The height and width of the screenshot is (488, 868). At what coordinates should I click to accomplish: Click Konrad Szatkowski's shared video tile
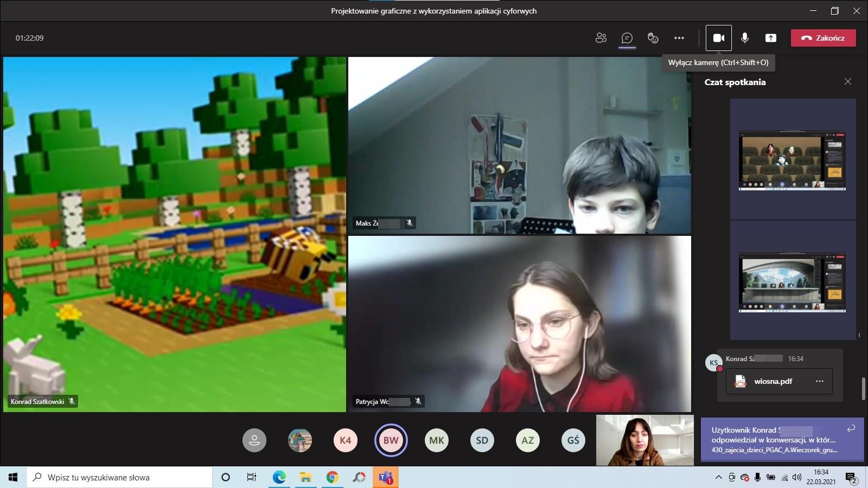(175, 234)
